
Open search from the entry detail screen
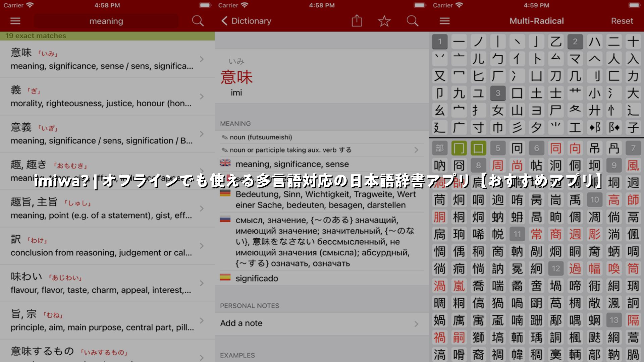click(413, 21)
